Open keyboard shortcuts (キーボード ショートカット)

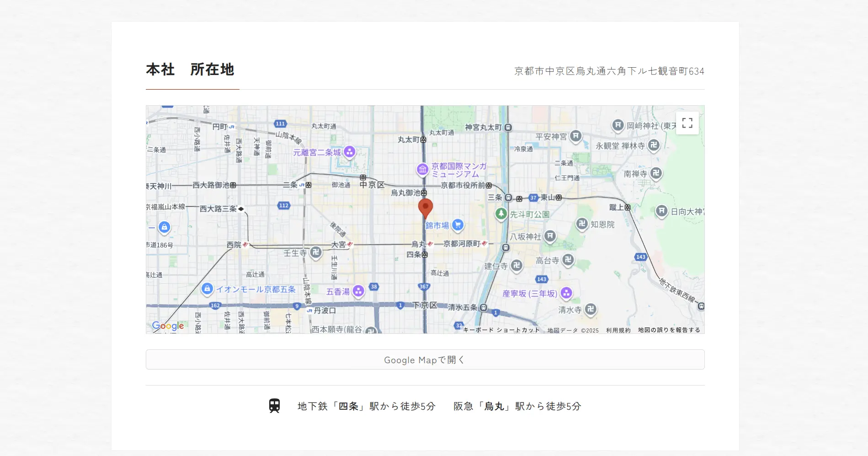tap(501, 330)
